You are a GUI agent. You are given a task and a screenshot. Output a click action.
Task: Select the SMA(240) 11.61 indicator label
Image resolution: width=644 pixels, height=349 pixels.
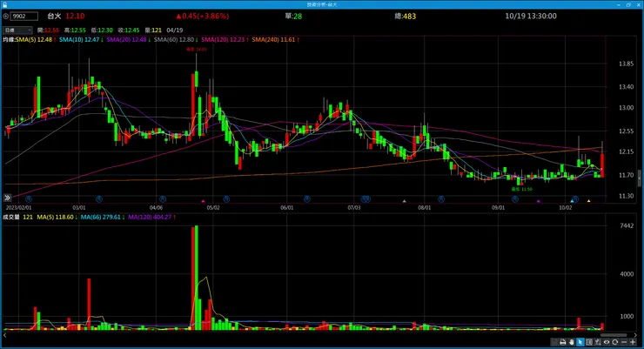tap(273, 40)
